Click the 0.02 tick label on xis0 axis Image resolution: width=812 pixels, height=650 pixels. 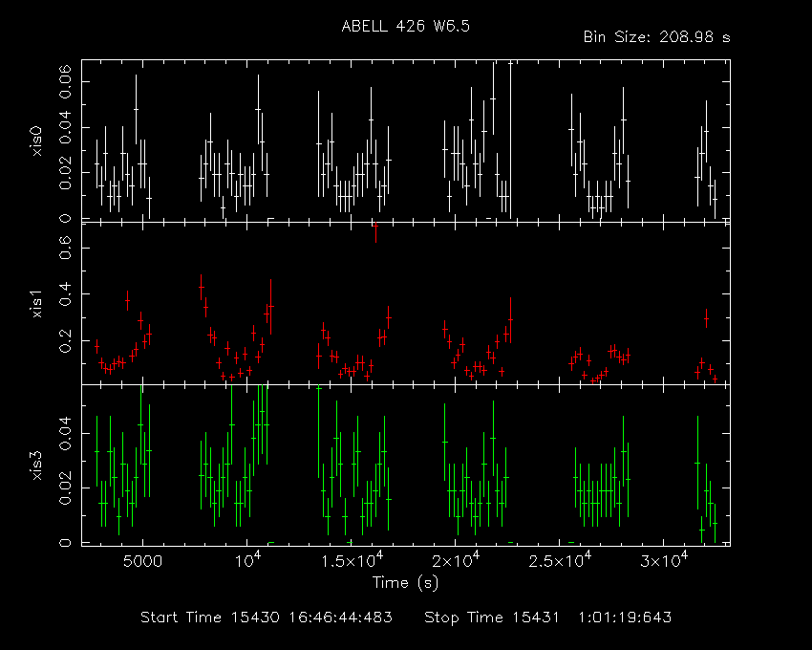coord(65,173)
